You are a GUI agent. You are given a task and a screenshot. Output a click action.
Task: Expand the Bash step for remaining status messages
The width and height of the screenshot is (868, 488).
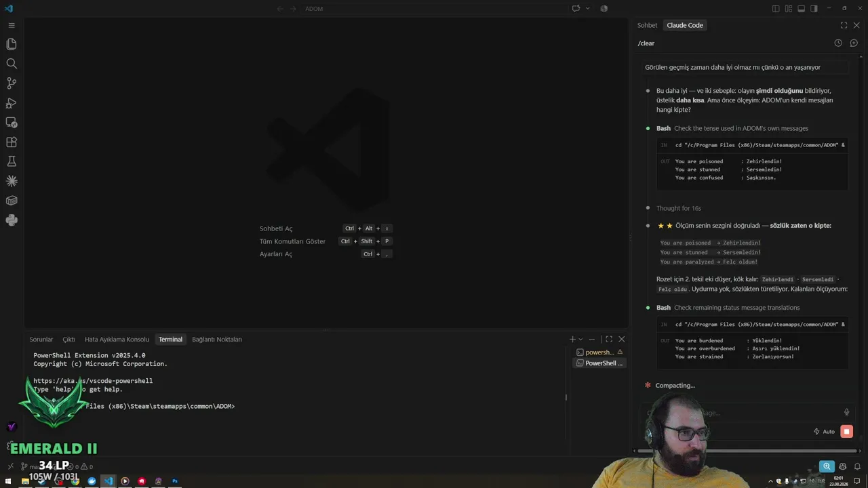click(x=728, y=308)
